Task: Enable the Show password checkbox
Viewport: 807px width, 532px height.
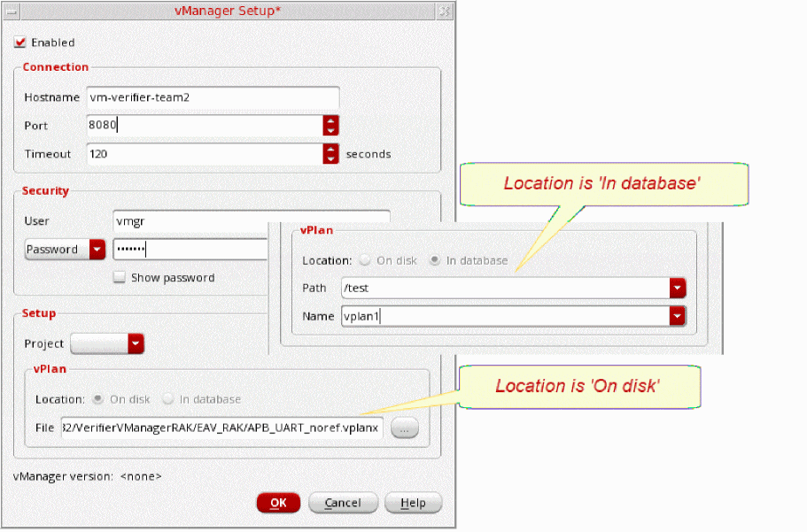Action: pyautogui.click(x=119, y=277)
